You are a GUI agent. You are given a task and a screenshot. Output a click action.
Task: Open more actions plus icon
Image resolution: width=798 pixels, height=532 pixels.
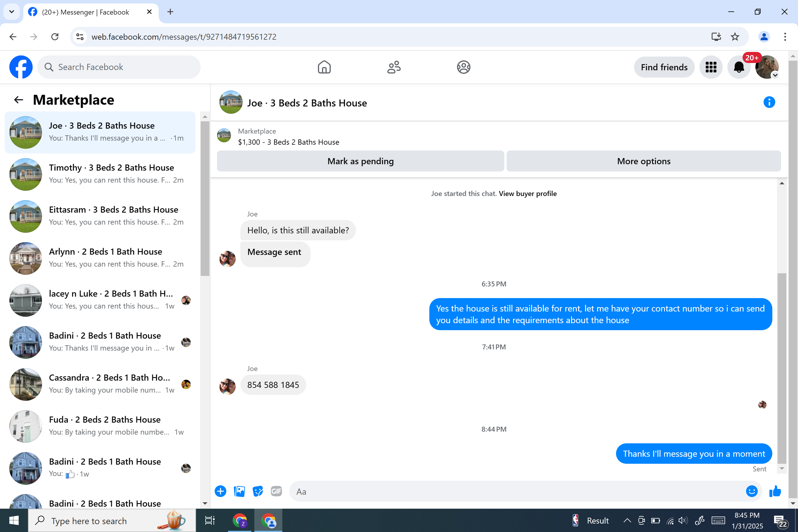[x=220, y=491]
